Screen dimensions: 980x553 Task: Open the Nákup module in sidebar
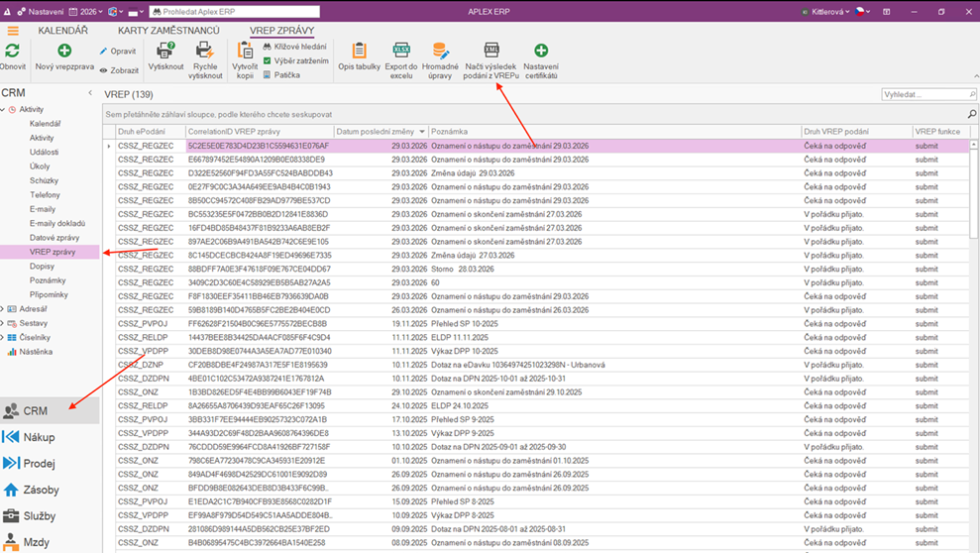[x=40, y=437]
